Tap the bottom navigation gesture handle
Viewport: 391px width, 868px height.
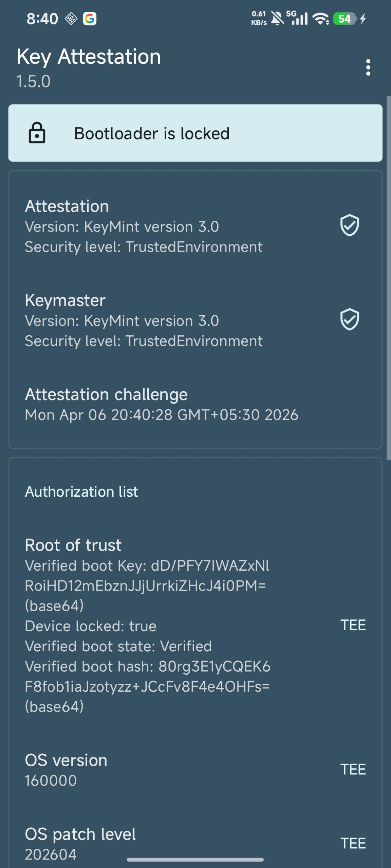point(195,860)
